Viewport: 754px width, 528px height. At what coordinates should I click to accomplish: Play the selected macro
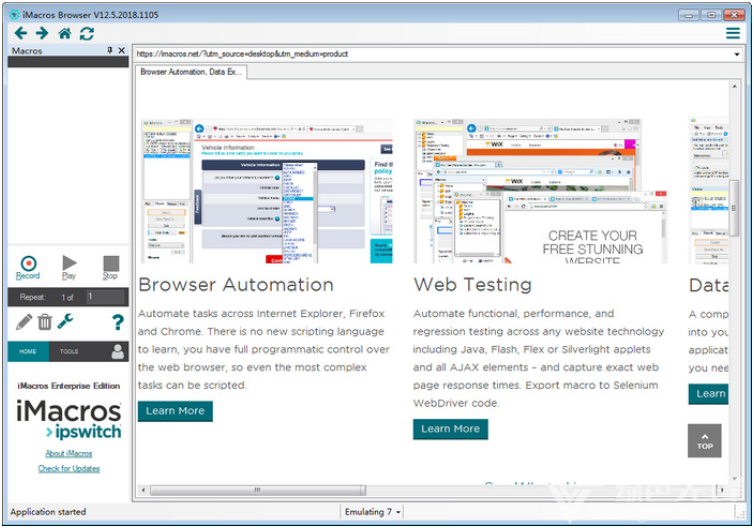tap(69, 267)
